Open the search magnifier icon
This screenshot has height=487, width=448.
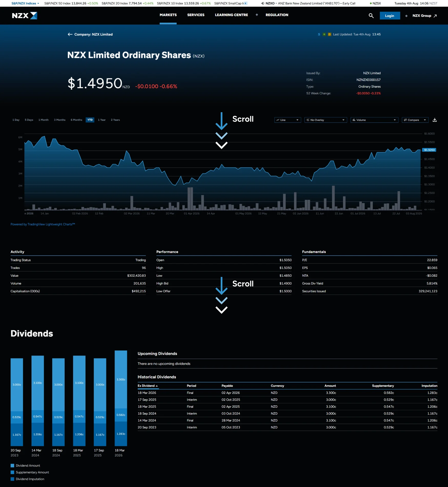click(371, 16)
